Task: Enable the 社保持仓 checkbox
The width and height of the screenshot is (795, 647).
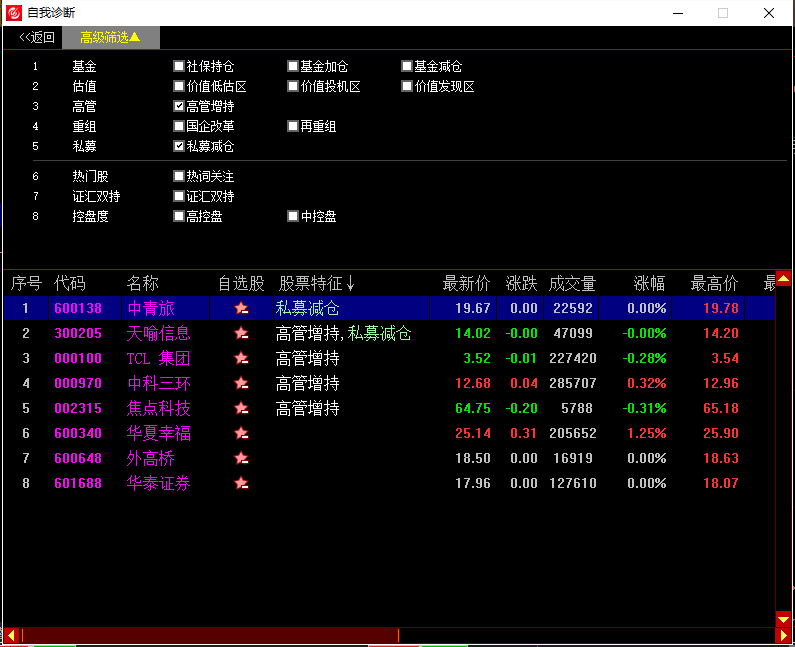Action: coord(179,66)
